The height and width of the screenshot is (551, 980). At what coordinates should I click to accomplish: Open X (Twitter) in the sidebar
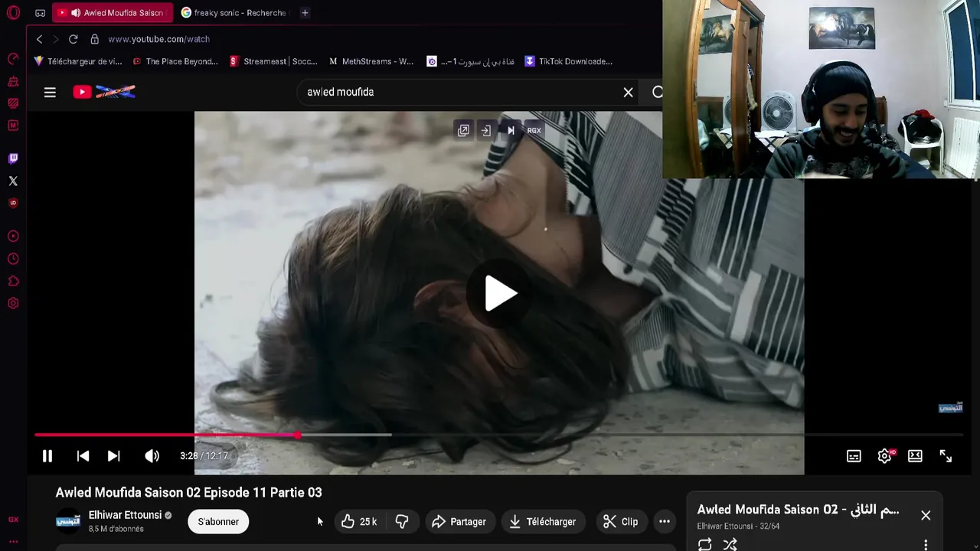pyautogui.click(x=13, y=181)
